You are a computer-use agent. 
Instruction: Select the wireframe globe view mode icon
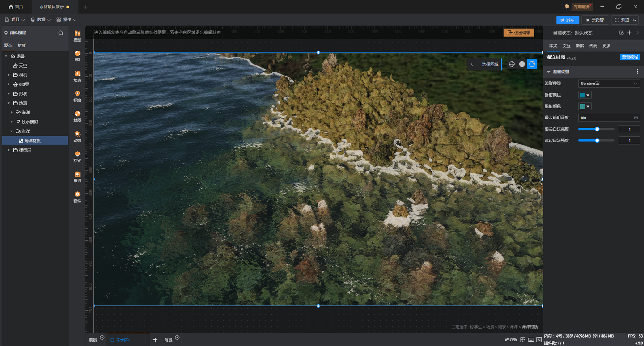[512, 64]
